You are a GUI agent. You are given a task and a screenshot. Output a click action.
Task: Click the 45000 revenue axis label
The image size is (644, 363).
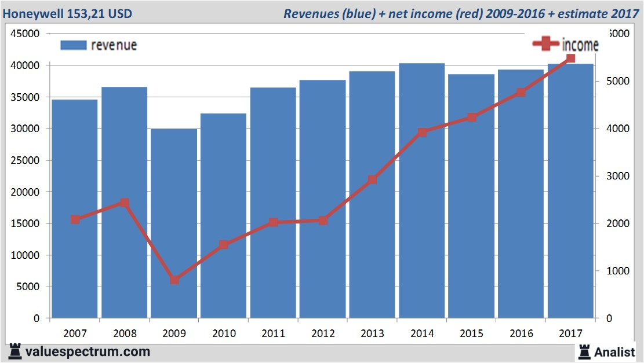pos(25,34)
